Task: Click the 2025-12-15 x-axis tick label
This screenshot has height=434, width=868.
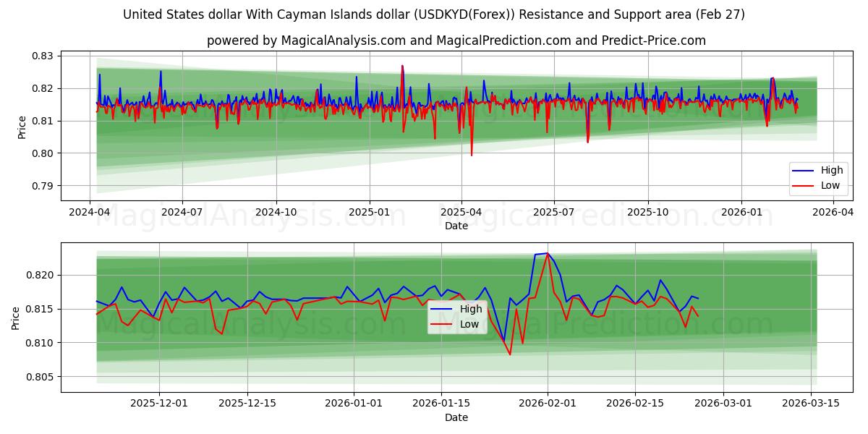Action: click(x=247, y=404)
